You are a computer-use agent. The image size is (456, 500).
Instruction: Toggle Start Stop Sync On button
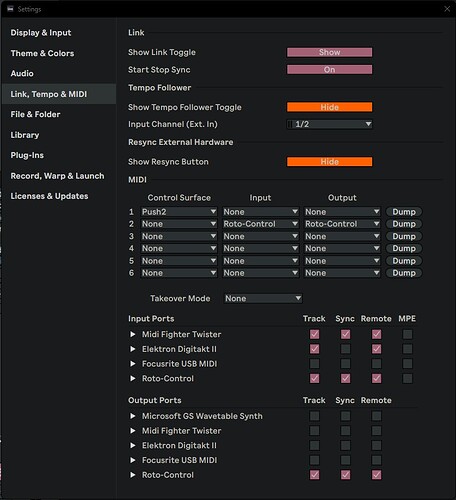click(x=329, y=70)
